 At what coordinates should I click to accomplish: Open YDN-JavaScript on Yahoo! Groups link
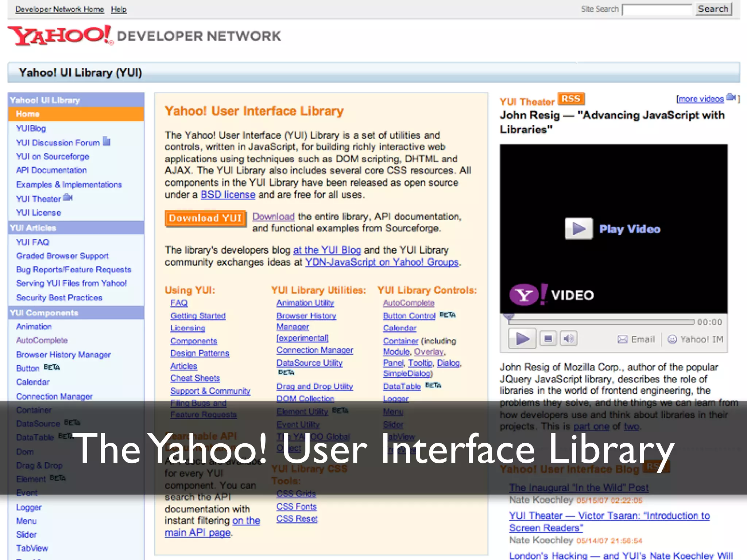click(382, 262)
